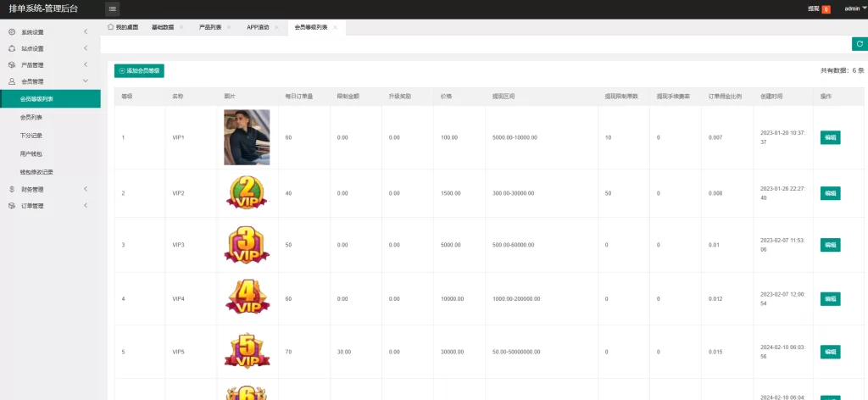Expand the 系统设置 menu chevron
This screenshot has height=400, width=868.
tap(86, 32)
